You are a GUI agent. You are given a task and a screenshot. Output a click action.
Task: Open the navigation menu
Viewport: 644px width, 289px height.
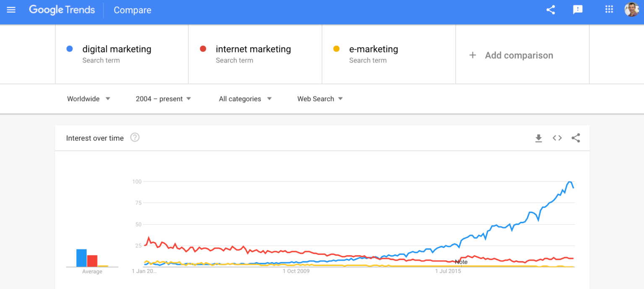[11, 10]
